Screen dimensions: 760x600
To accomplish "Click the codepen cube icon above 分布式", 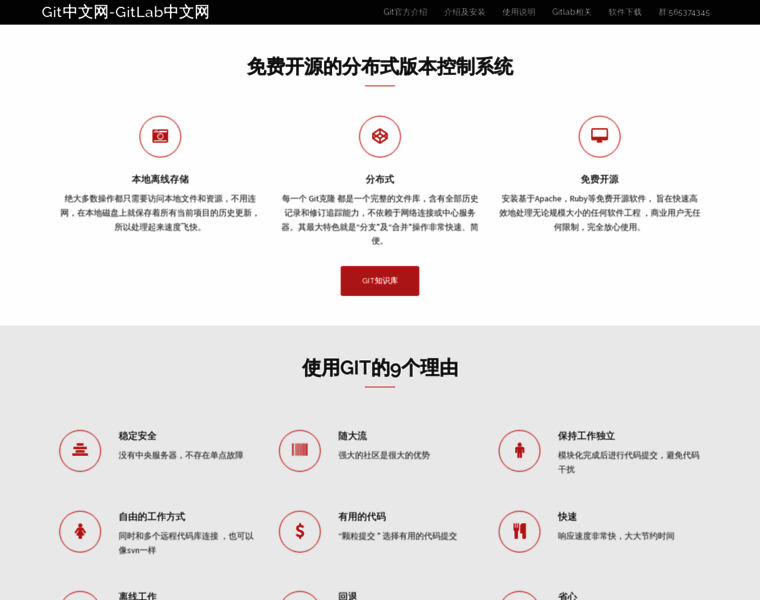I will click(x=380, y=136).
